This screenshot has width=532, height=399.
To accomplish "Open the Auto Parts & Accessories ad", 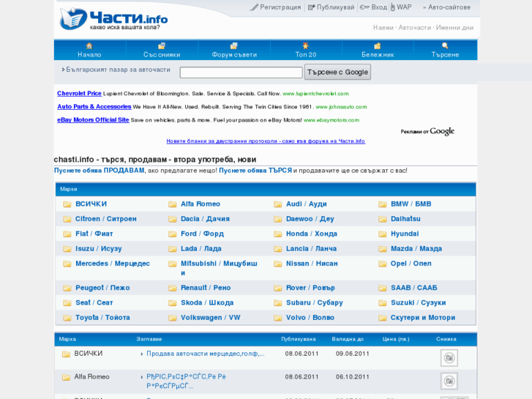I will [94, 107].
